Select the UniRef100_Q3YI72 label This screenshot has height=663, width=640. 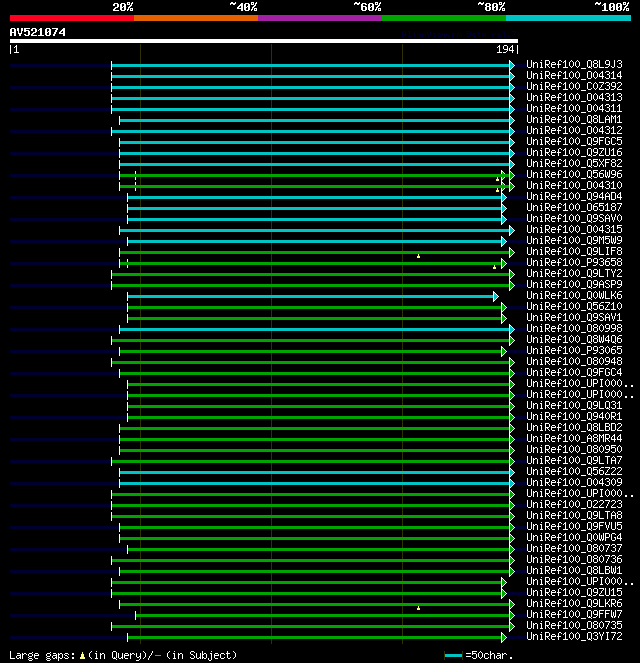pyautogui.click(x=574, y=636)
